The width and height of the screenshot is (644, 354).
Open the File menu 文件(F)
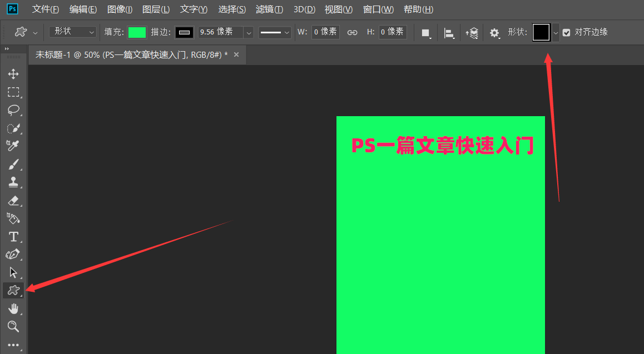[46, 9]
